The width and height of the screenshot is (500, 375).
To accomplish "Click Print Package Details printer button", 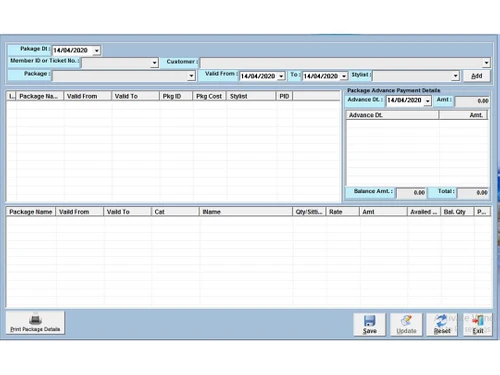I will coord(35,323).
